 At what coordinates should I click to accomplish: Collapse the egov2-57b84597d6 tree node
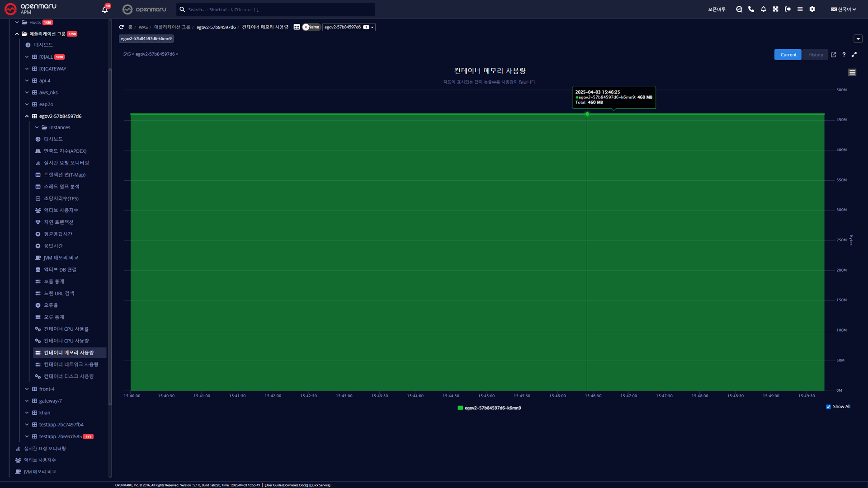click(27, 116)
